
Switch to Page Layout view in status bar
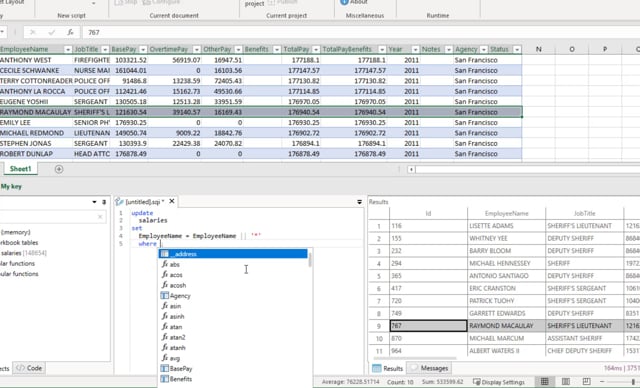565,382
